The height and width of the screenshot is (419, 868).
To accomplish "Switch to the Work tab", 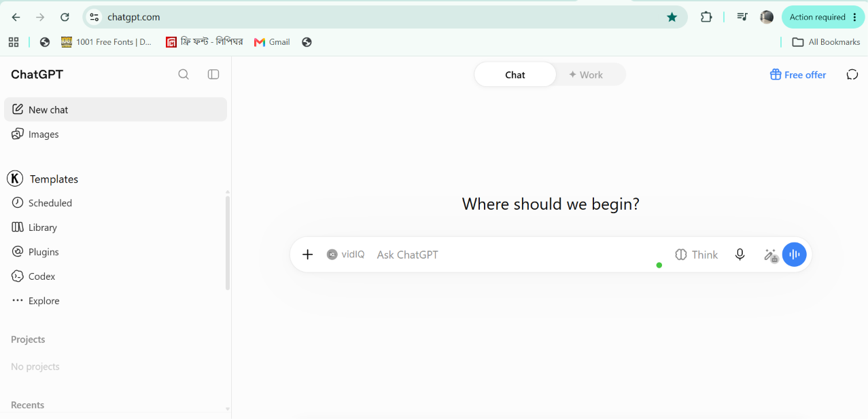I will 586,75.
